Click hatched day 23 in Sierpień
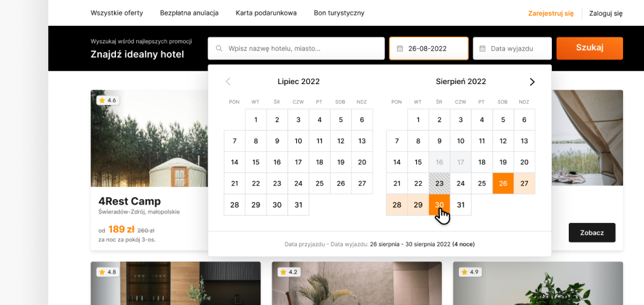This screenshot has height=305, width=644. 439,184
